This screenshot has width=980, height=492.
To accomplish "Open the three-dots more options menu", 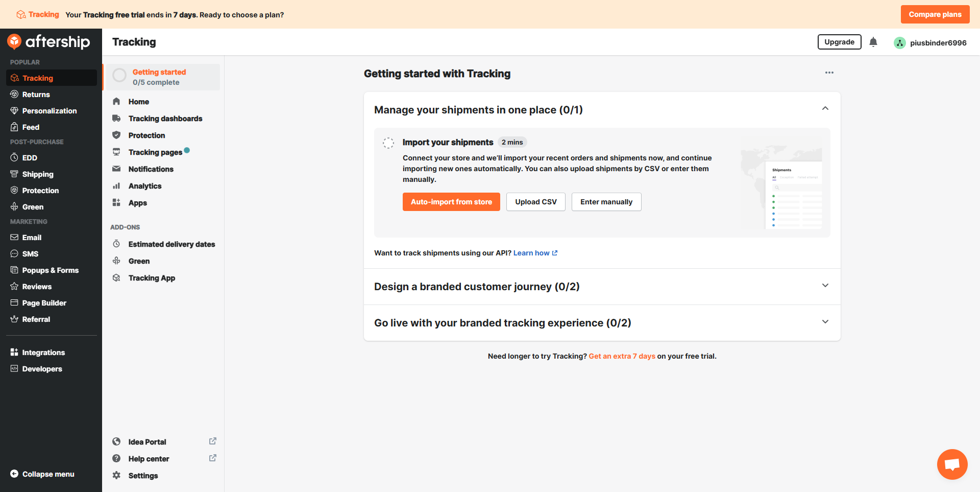I will click(x=829, y=73).
